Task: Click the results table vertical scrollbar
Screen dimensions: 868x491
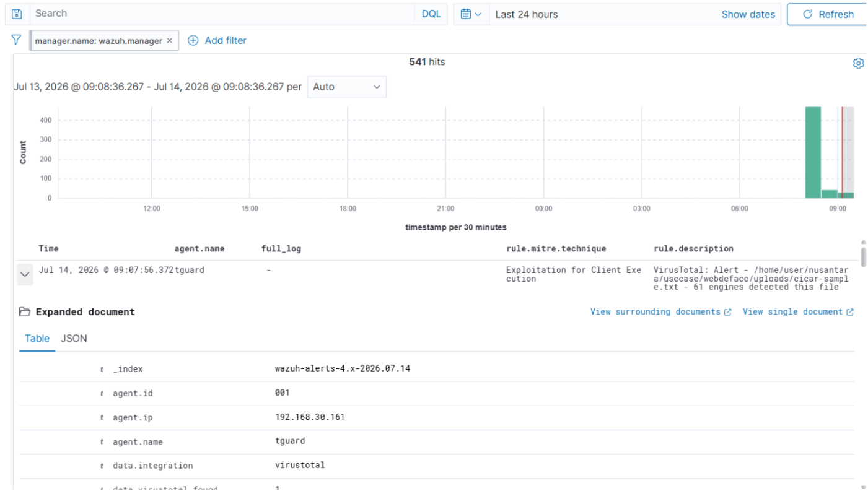Action: coord(864,257)
